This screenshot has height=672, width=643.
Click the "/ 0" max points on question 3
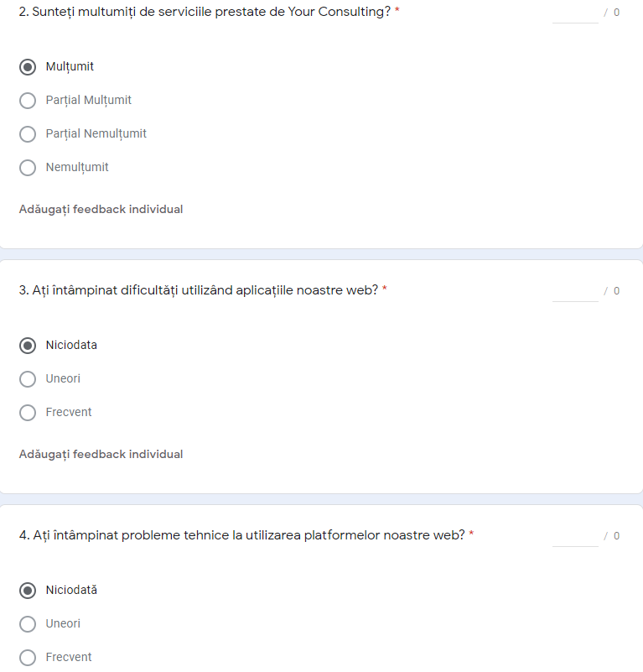[612, 291]
